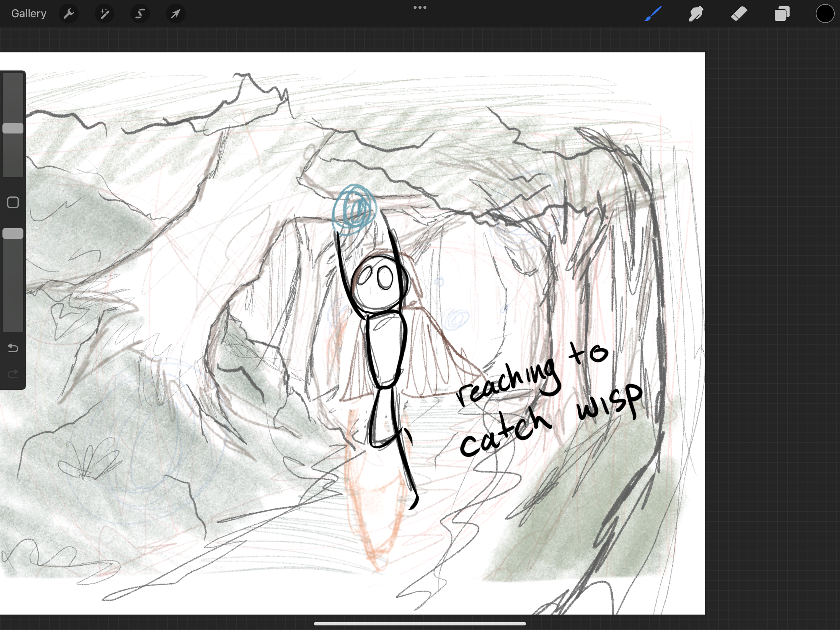Click the brush size slider handle
This screenshot has height=630, width=840.
pyautogui.click(x=13, y=128)
